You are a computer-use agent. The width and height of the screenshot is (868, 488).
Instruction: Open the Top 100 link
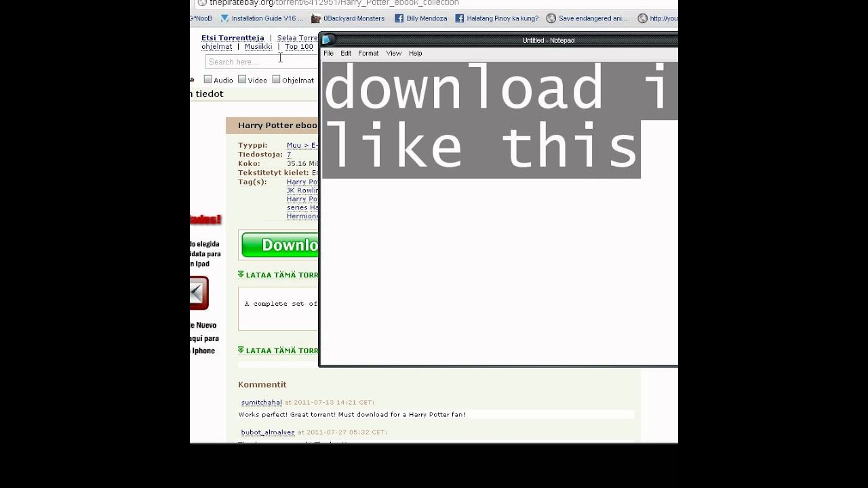[x=299, y=47]
